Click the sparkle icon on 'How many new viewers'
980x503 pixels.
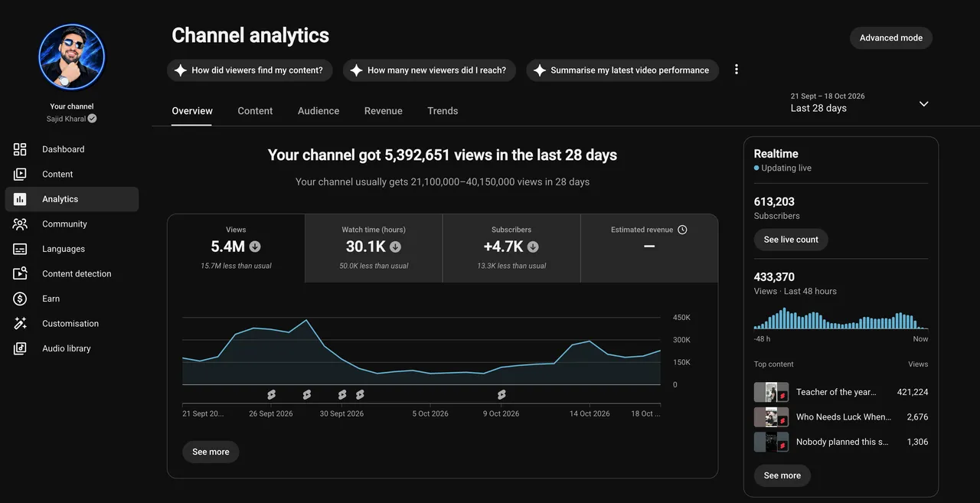click(x=356, y=70)
